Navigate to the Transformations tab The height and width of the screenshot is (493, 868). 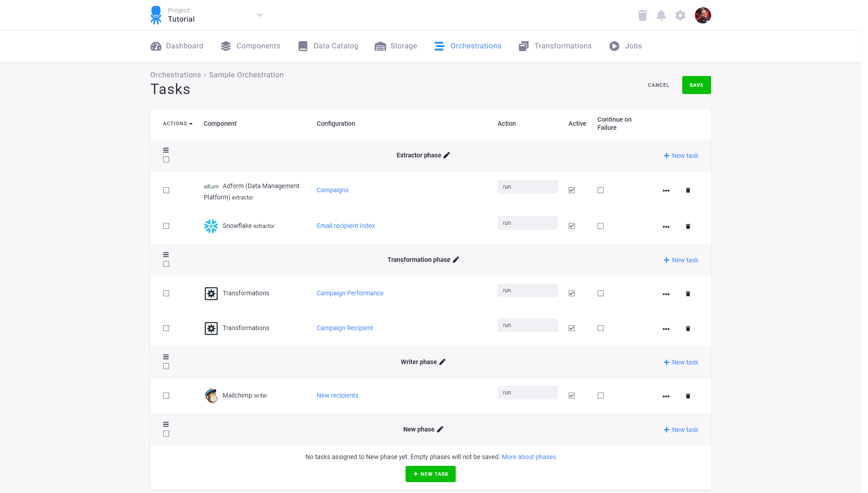[563, 46]
